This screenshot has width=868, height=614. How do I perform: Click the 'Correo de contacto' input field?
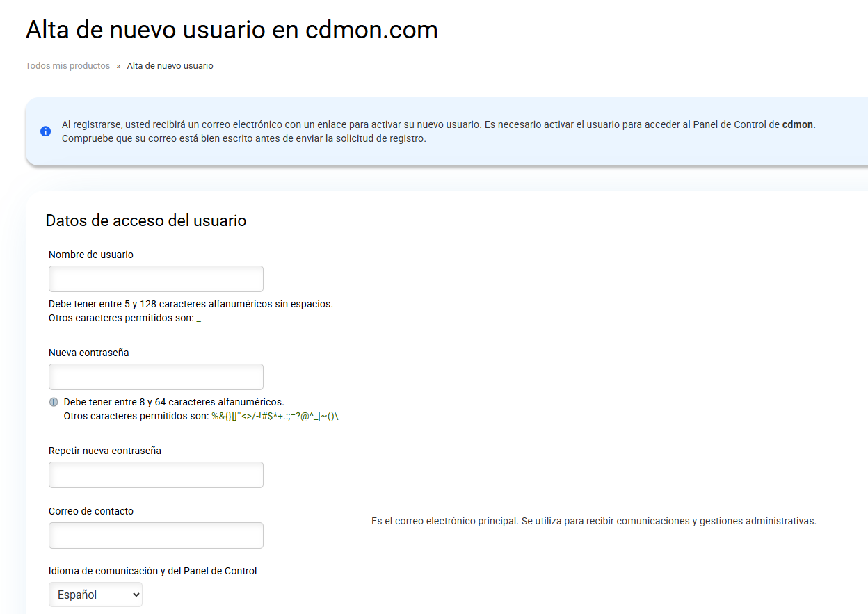click(x=156, y=535)
